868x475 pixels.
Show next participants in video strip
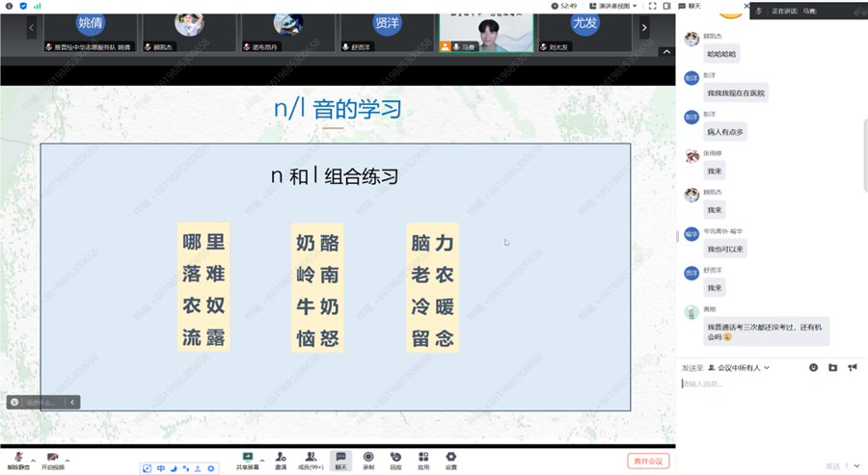coord(644,27)
